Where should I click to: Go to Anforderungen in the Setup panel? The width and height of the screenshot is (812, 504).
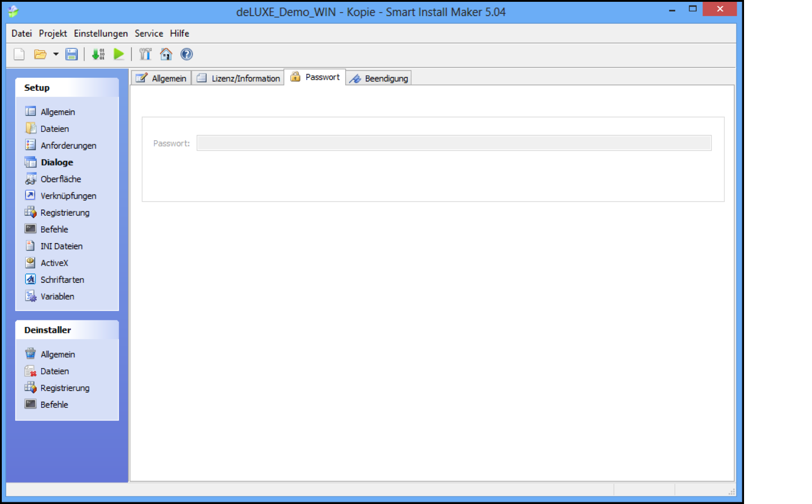[x=68, y=146]
